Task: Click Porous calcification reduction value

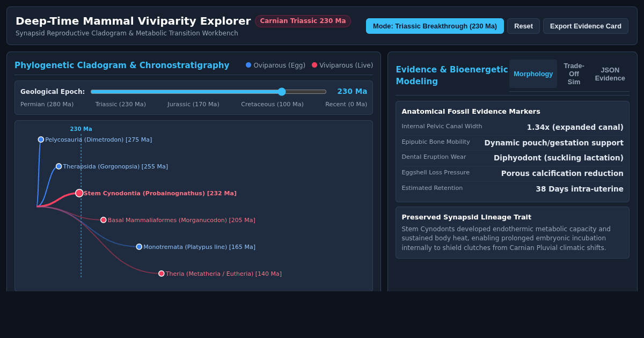Action: pos(562,173)
